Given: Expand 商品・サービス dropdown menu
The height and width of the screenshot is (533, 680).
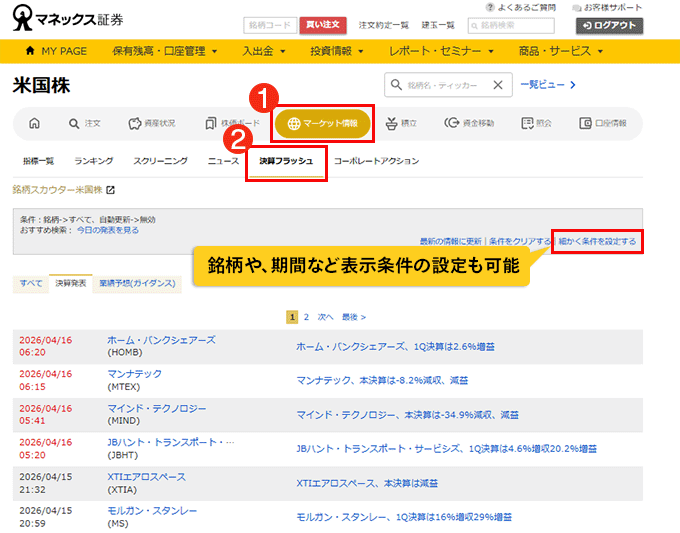Looking at the screenshot, I should coord(562,50).
